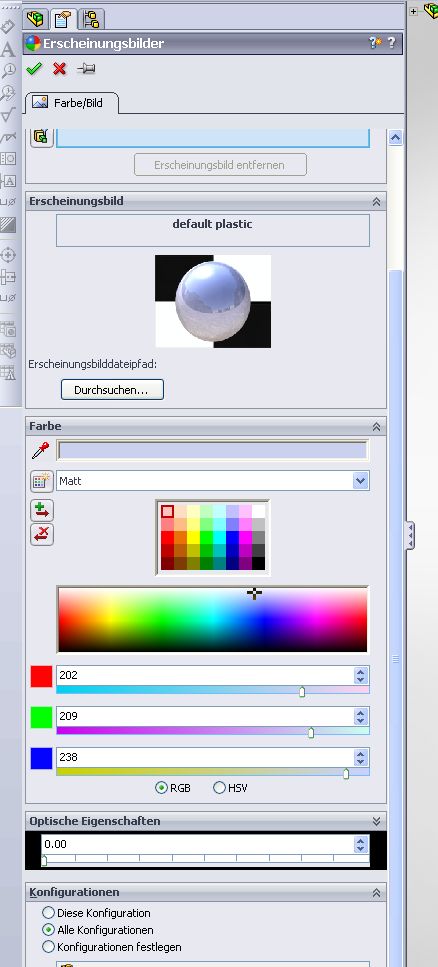
Task: Select the RGB radio button
Action: [161, 788]
